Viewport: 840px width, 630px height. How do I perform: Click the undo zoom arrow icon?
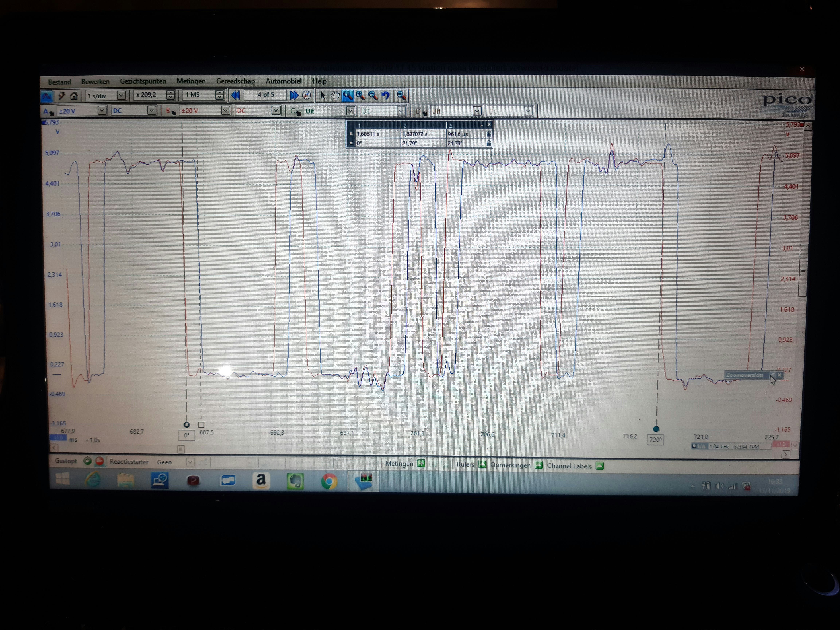385,95
